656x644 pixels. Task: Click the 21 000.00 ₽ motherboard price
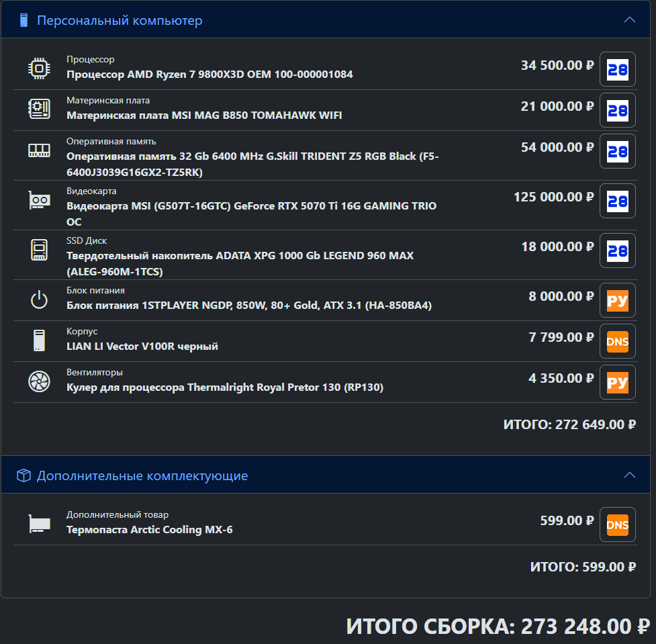coord(557,106)
